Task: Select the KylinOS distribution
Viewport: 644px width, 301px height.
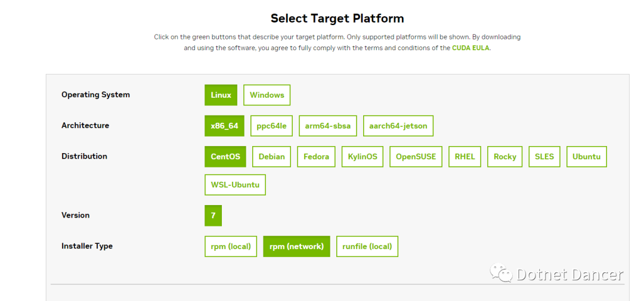Action: click(363, 157)
